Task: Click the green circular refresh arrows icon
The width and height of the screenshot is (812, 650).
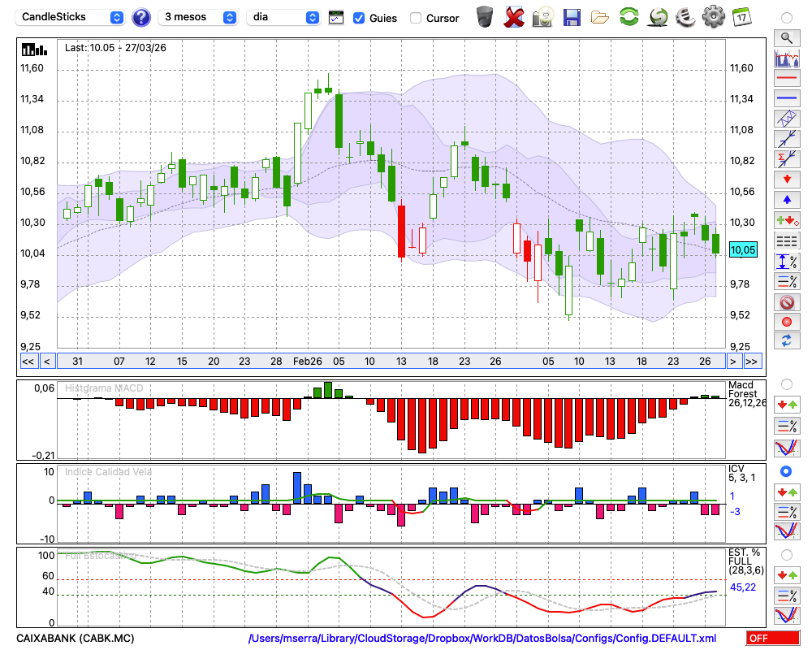Action: point(628,17)
